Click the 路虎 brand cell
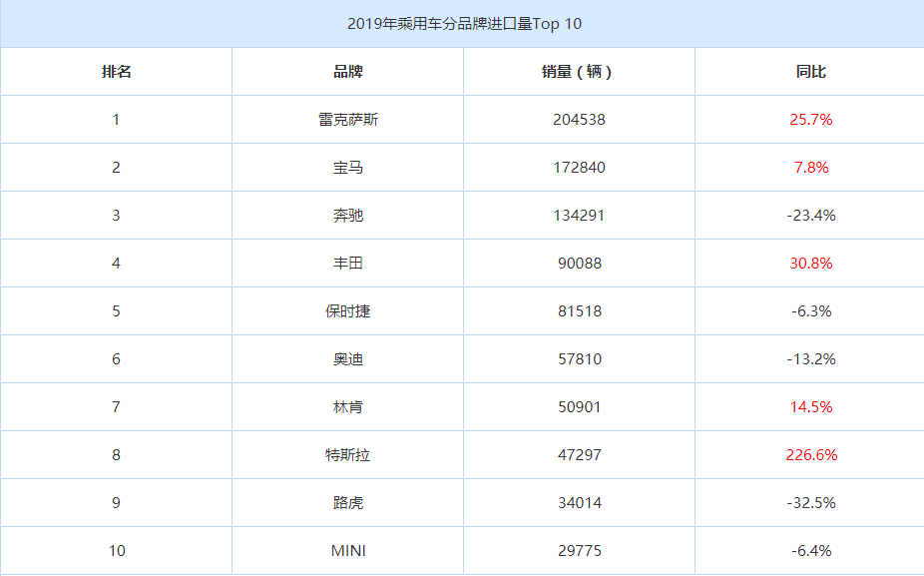Image resolution: width=924 pixels, height=576 pixels. click(x=347, y=503)
